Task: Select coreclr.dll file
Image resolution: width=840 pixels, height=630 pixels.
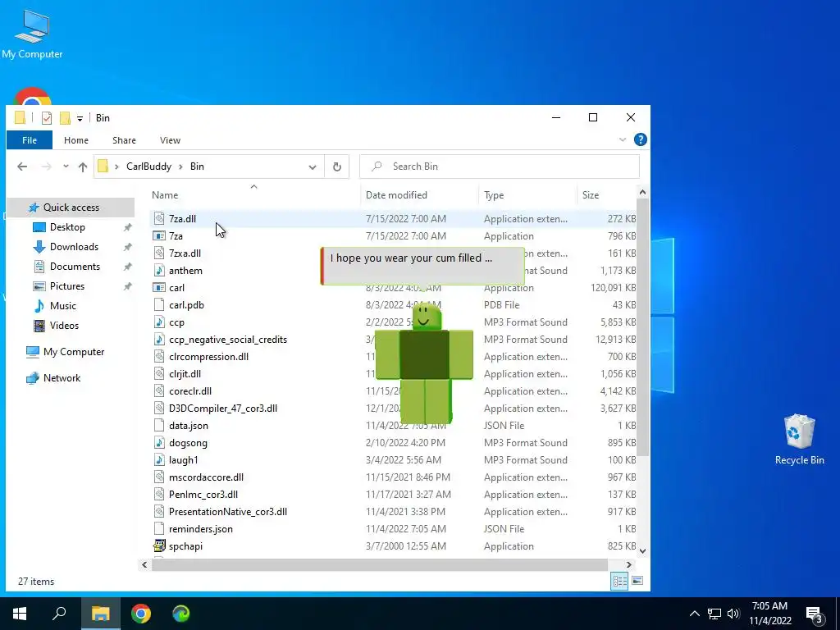Action: click(190, 391)
